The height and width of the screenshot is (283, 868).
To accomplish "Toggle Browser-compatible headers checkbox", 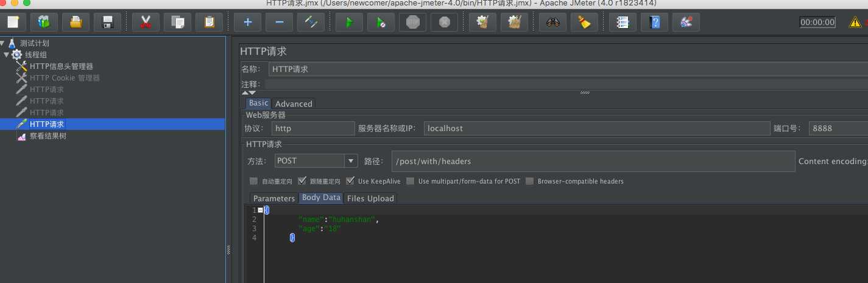I will 529,181.
